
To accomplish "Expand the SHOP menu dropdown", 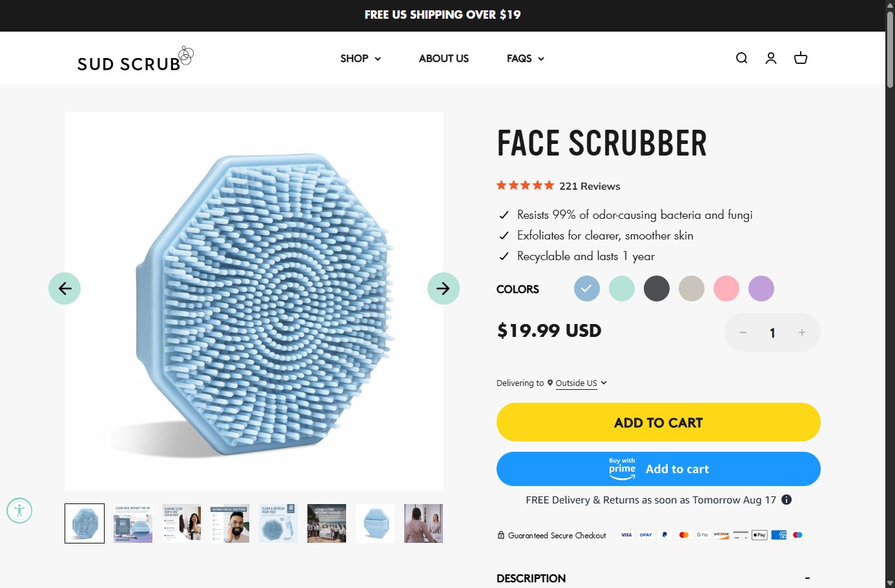I will (360, 59).
